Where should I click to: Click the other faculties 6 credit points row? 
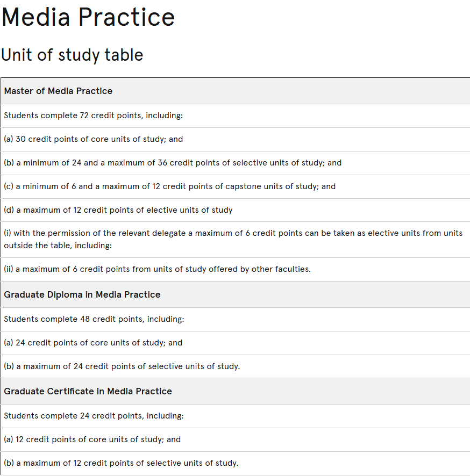click(x=235, y=269)
